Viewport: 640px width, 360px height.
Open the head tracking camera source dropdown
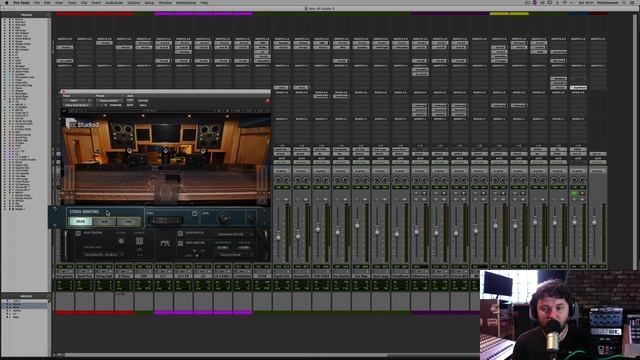click(x=103, y=255)
